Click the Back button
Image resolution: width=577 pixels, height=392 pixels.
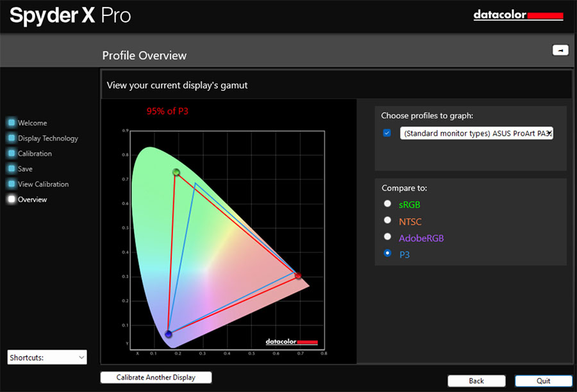click(x=476, y=380)
